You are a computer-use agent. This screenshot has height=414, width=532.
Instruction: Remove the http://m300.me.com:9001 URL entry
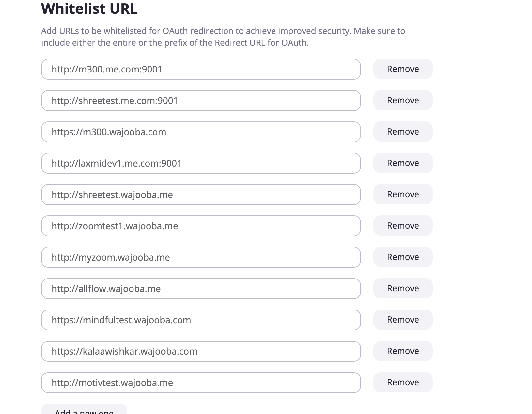[x=403, y=69]
